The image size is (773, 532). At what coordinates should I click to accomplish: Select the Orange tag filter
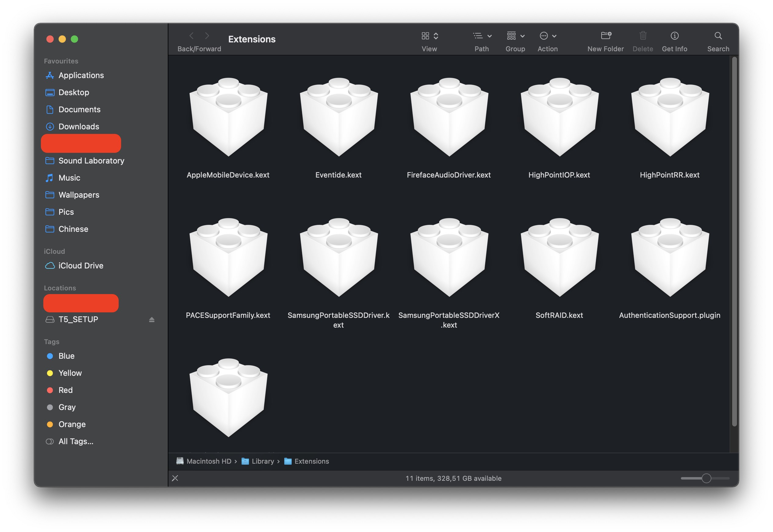pos(72,424)
